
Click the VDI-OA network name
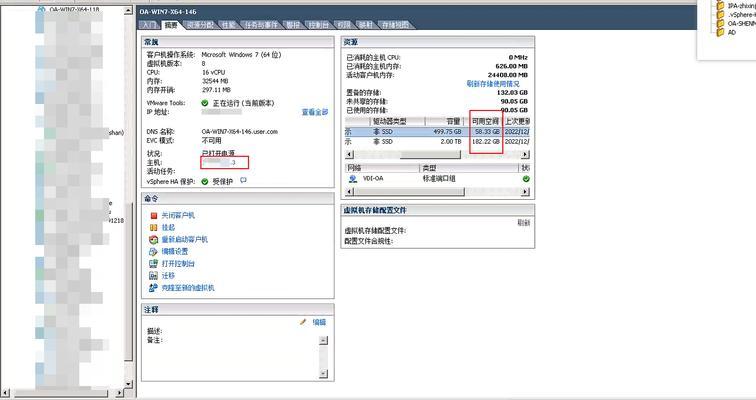coord(373,179)
